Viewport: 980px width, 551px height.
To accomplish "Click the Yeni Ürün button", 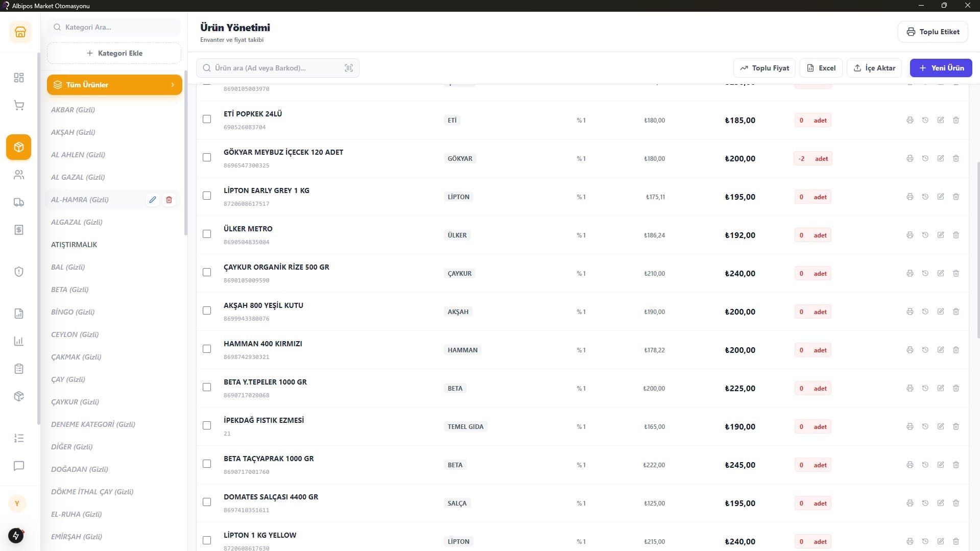I will coord(941,68).
